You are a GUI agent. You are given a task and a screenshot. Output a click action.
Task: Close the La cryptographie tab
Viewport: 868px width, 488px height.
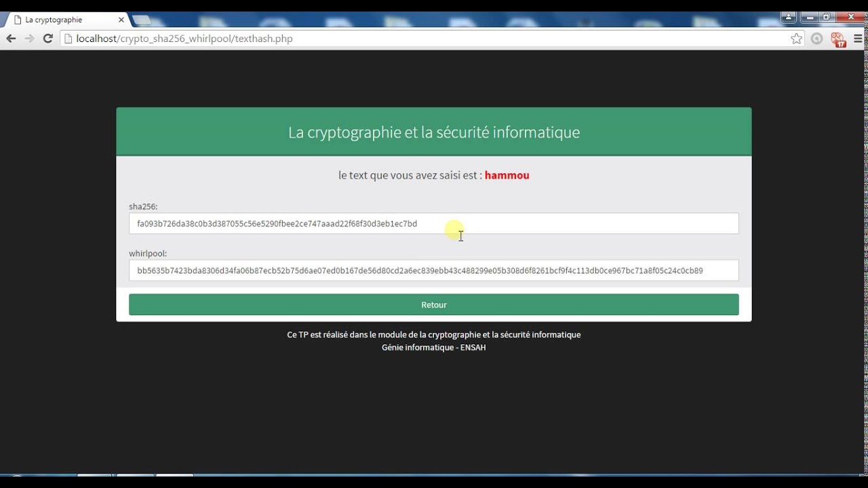121,20
